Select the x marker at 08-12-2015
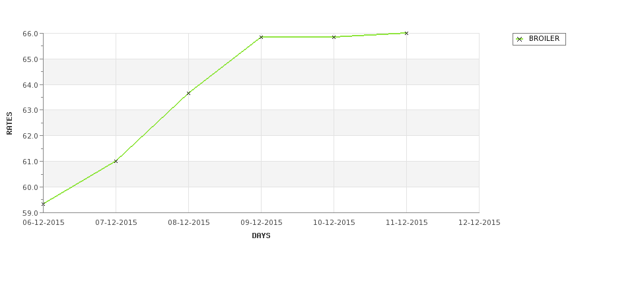The width and height of the screenshot is (644, 283). [188, 94]
